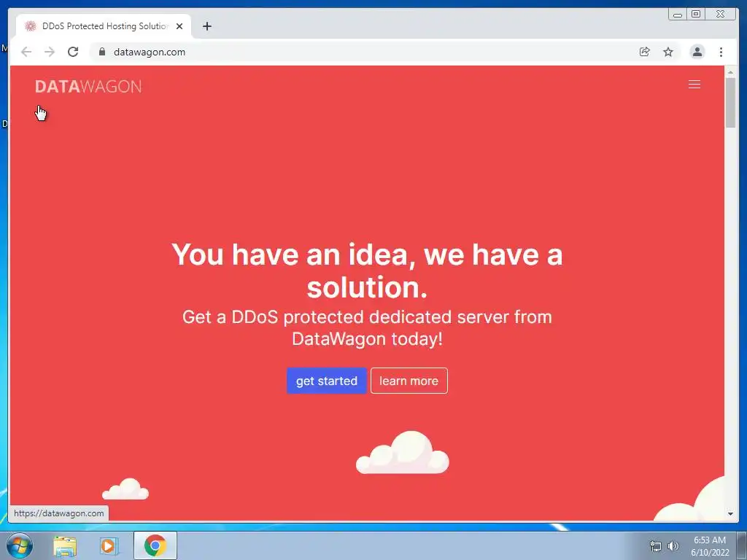Open the volume speaker tray icon

[x=673, y=546]
